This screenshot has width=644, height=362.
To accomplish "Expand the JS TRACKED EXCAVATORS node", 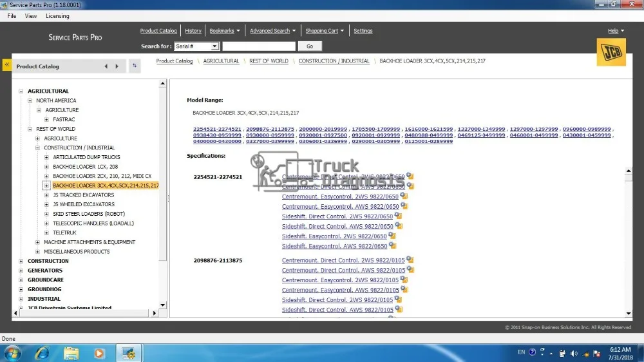I will click(46, 195).
